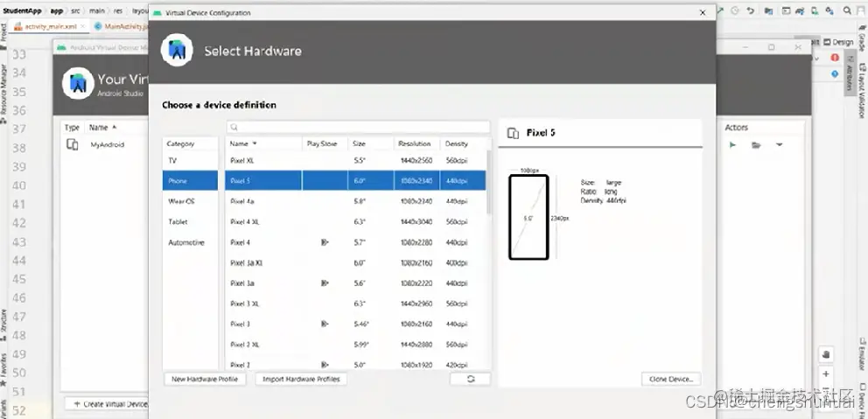The width and height of the screenshot is (868, 419).
Task: Click Play Store icon in Pixel 4 row
Action: [x=325, y=242]
